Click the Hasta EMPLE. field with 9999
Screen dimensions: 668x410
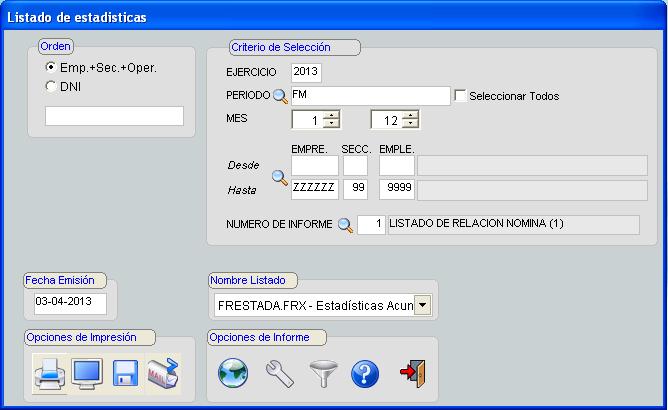point(397,189)
